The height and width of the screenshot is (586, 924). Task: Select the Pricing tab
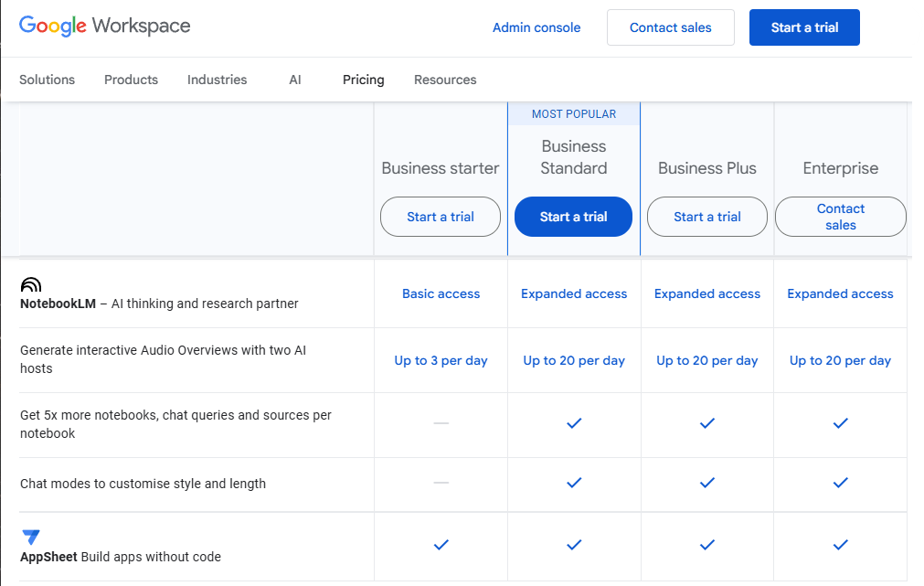tap(363, 80)
